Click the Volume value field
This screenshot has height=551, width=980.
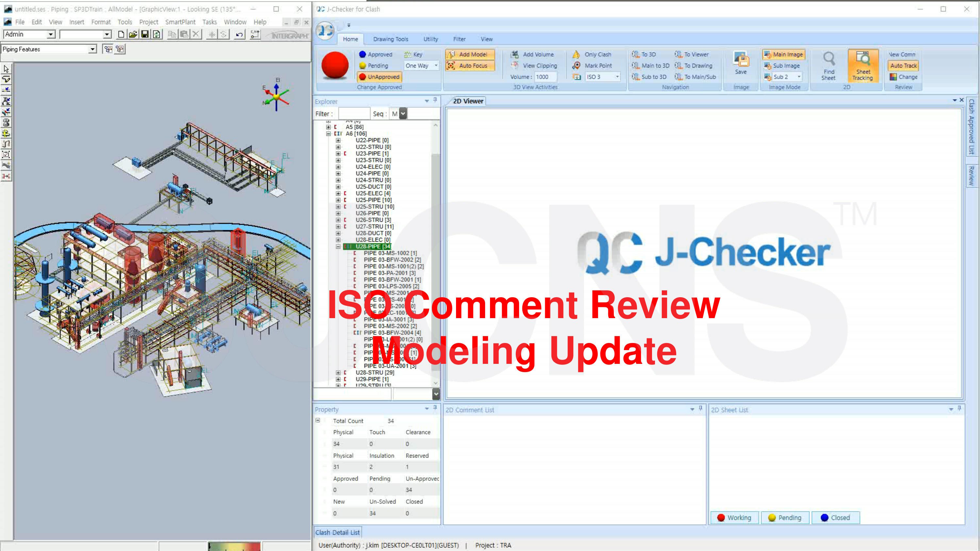545,76
